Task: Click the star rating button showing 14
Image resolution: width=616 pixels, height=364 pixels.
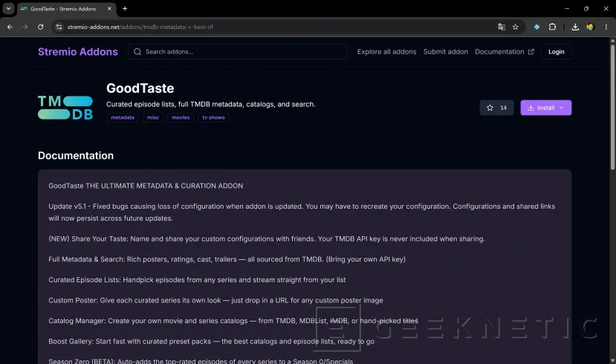Action: click(496, 108)
